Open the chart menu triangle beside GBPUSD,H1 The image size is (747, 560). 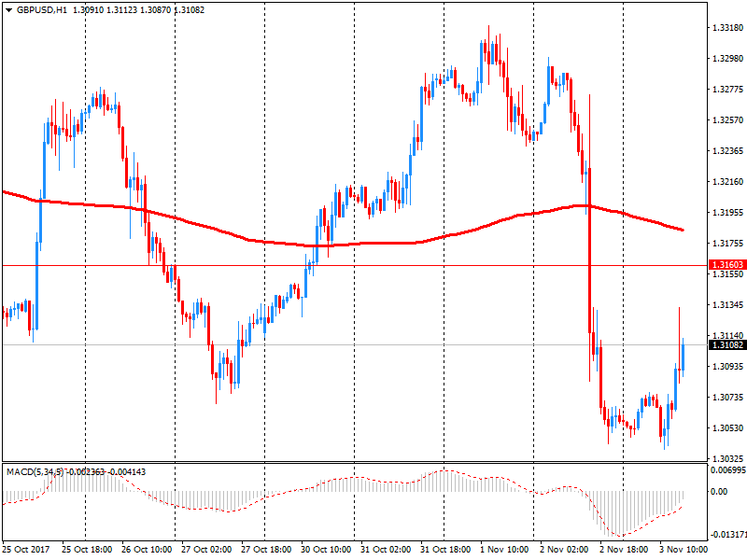pyautogui.click(x=8, y=10)
